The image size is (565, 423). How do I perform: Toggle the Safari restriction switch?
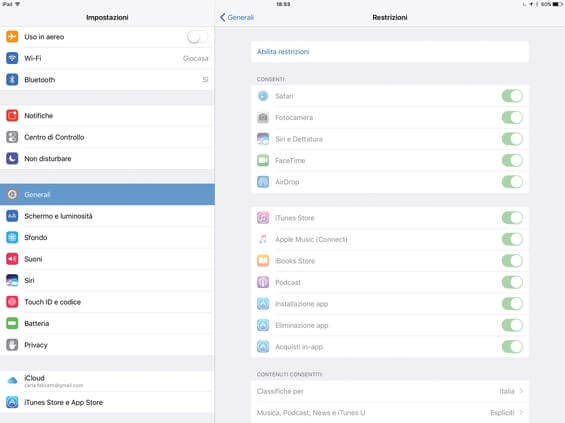pyautogui.click(x=512, y=96)
